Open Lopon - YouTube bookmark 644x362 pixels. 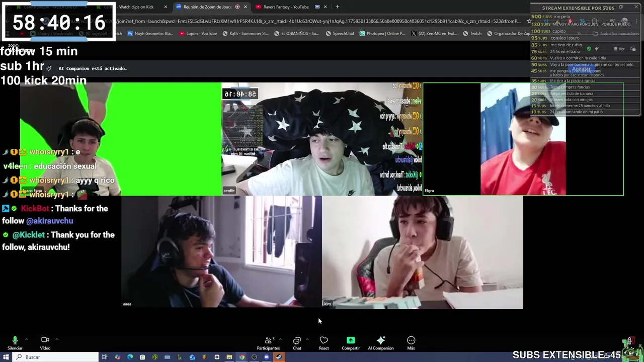coord(198,34)
